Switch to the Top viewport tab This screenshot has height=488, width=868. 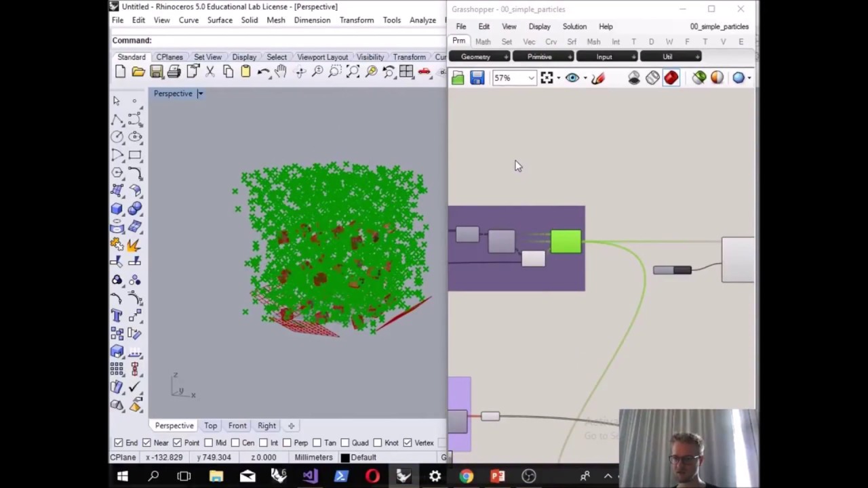click(x=210, y=426)
